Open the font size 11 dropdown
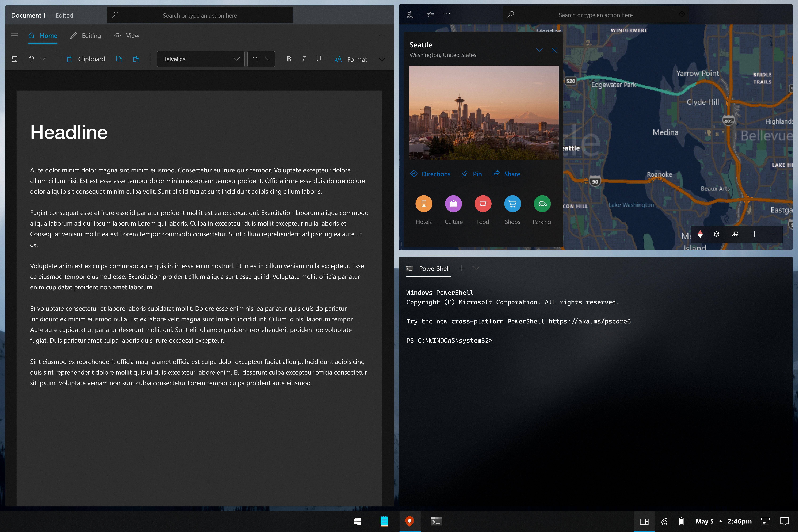798x532 pixels. (261, 59)
